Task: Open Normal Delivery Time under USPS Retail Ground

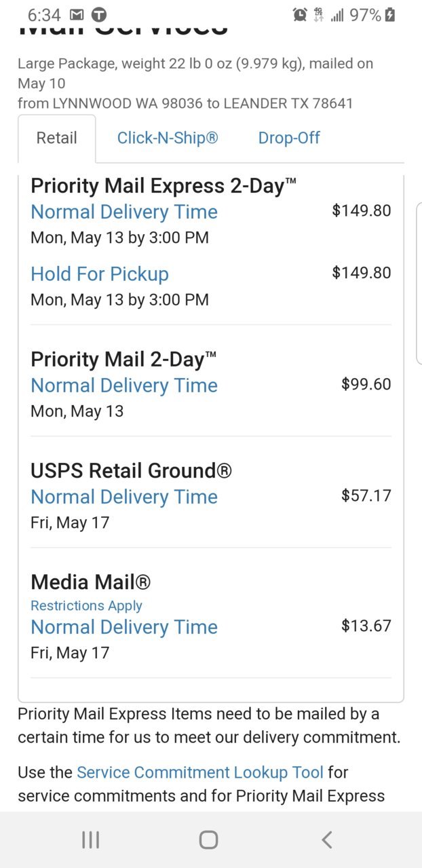Action: tap(124, 497)
